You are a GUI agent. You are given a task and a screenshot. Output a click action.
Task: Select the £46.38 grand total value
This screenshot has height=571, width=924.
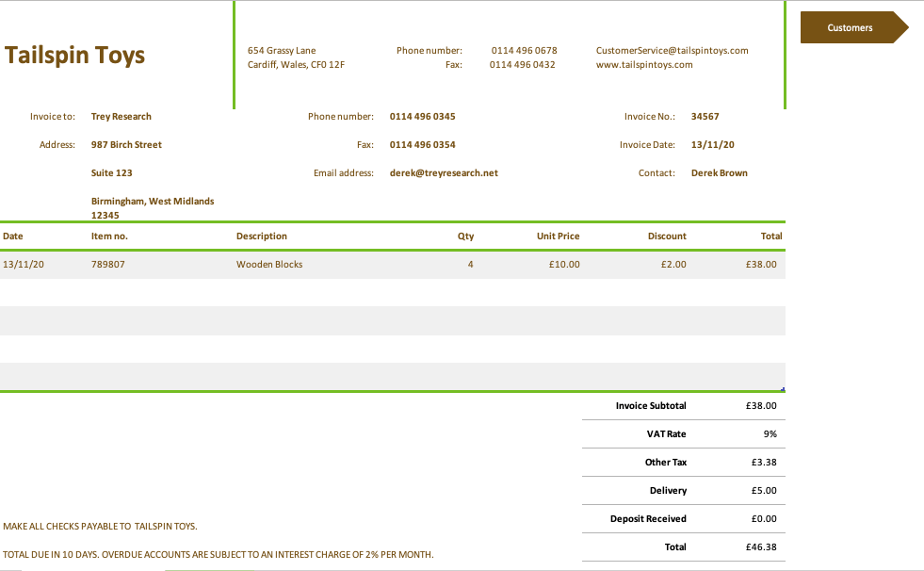761,547
